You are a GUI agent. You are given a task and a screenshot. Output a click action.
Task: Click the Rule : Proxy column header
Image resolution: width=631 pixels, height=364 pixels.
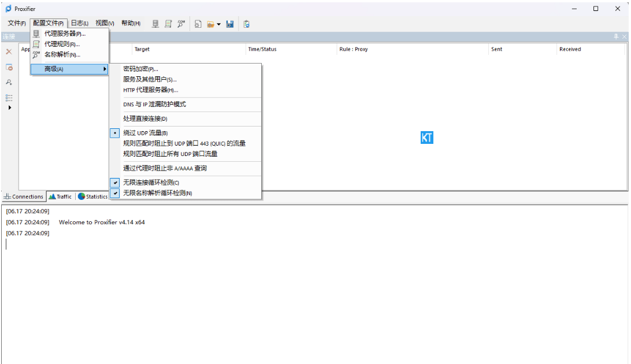click(413, 49)
